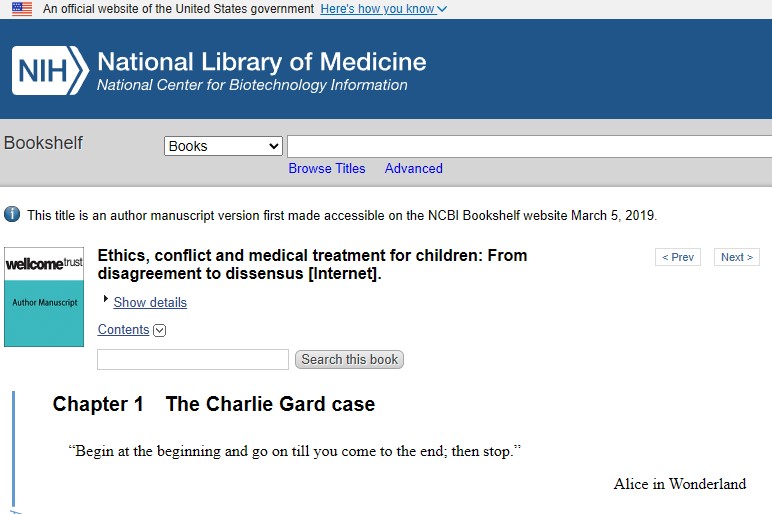Image resolution: width=772 pixels, height=514 pixels.
Task: Open the Browse Titles link
Action: [x=327, y=168]
